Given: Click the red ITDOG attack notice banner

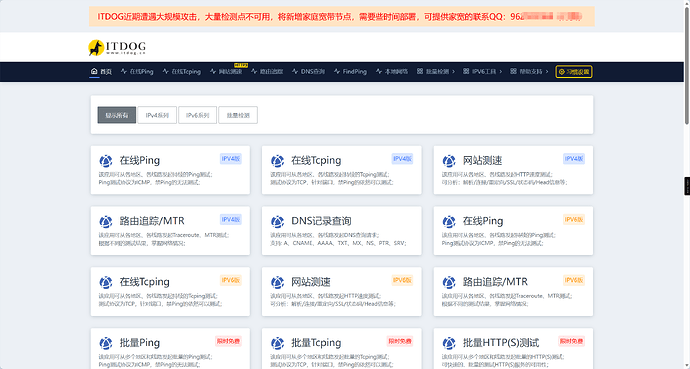Looking at the screenshot, I should tap(341, 17).
